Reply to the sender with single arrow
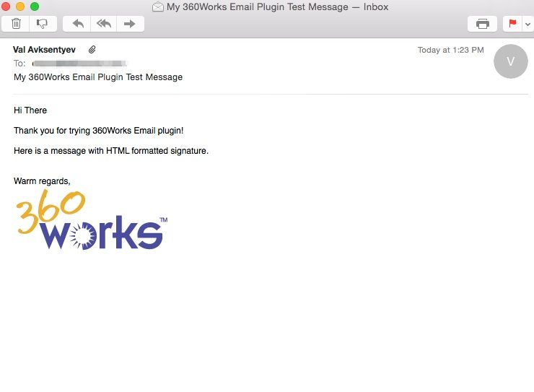 77,24
